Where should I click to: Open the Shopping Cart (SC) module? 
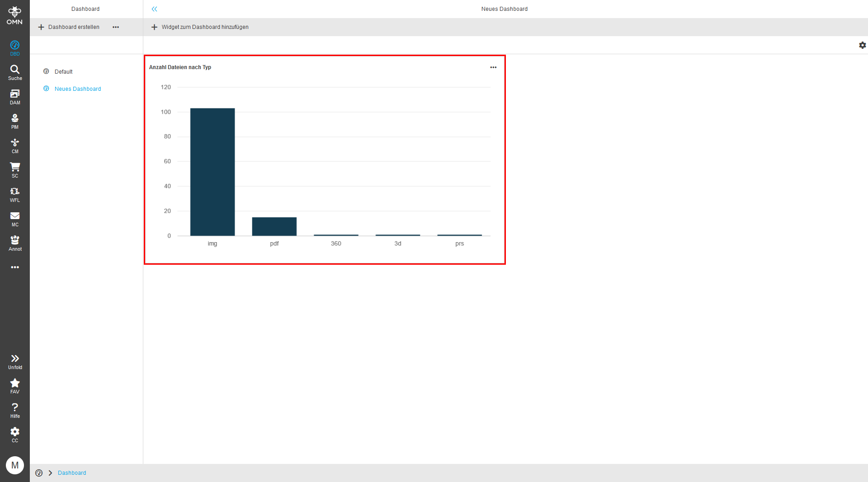[x=15, y=169]
